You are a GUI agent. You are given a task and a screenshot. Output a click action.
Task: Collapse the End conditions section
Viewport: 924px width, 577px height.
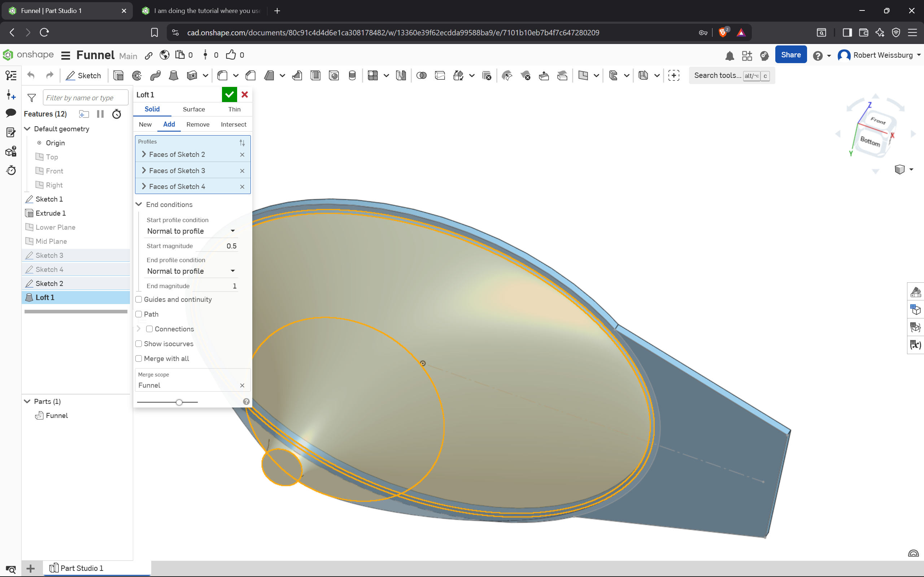coord(139,204)
